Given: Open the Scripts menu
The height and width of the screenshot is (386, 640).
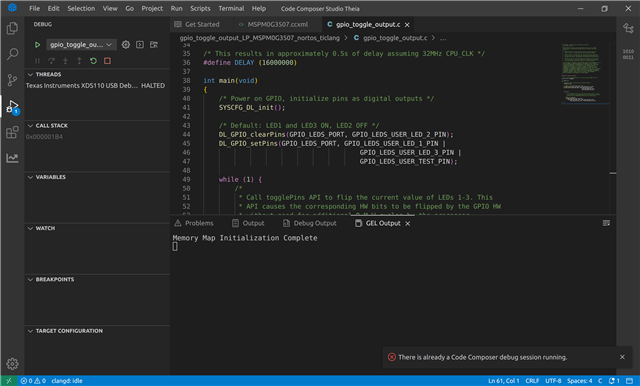Looking at the screenshot, I should [200, 9].
